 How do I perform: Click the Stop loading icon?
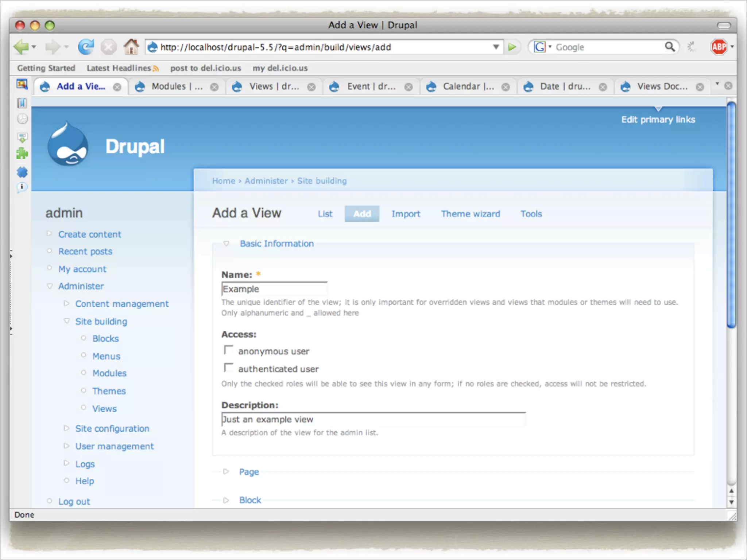pyautogui.click(x=108, y=47)
